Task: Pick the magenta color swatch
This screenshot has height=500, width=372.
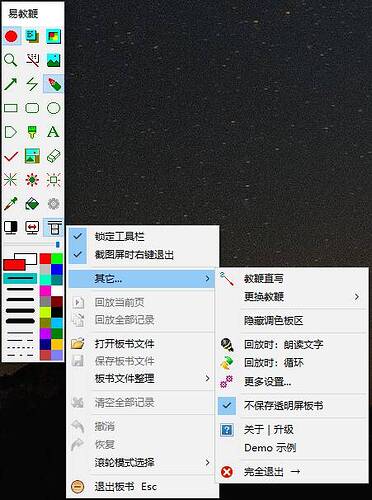Action: click(45, 291)
